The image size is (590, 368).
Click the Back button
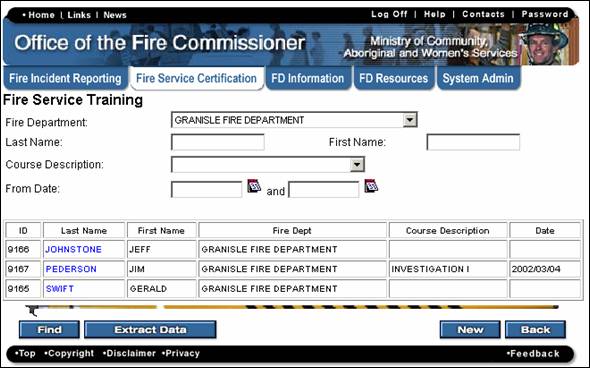point(535,330)
